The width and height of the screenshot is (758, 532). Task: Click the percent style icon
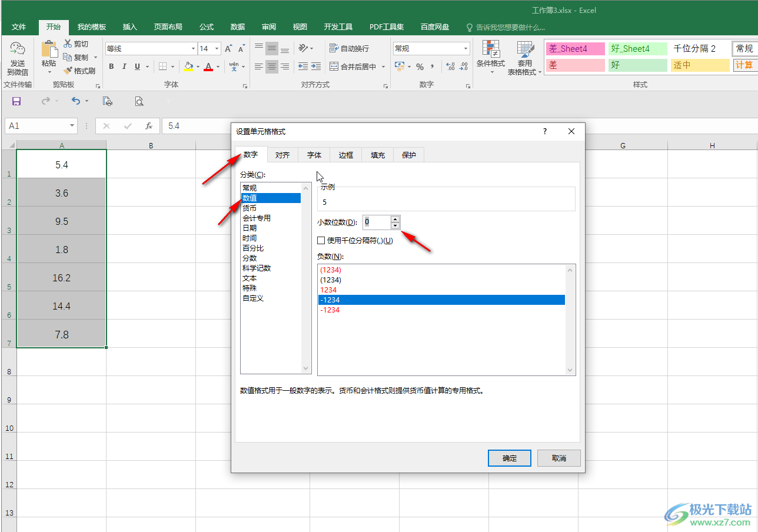tap(420, 67)
